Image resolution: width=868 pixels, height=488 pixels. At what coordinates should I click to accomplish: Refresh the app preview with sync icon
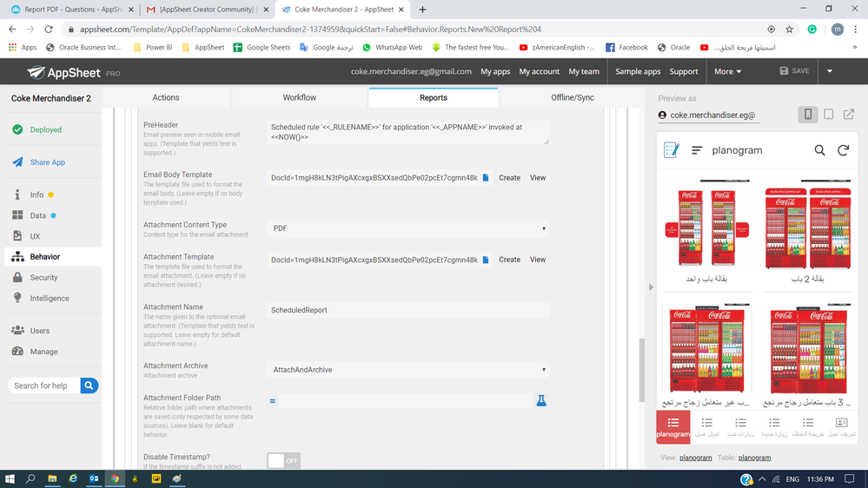[843, 150]
